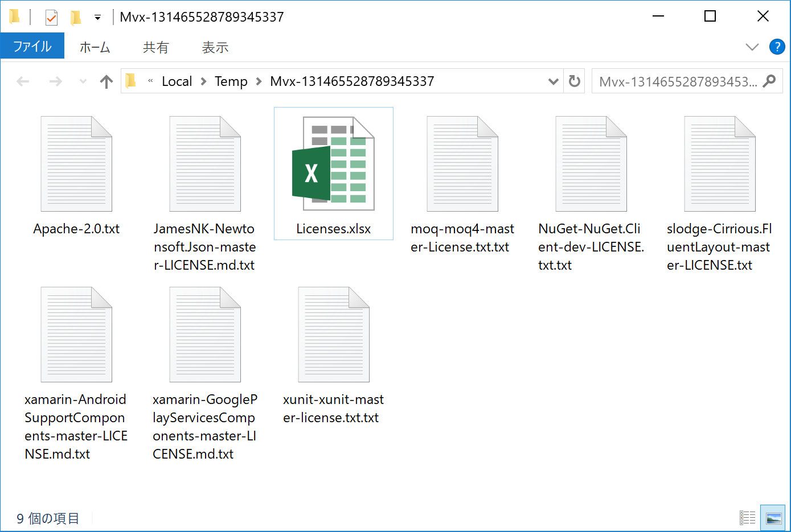Click the folder icon in the address bar
The image size is (791, 532).
130,81
